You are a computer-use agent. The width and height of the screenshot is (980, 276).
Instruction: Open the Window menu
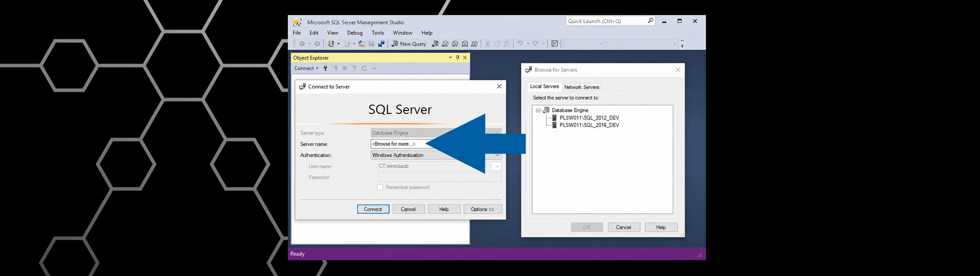click(x=403, y=33)
